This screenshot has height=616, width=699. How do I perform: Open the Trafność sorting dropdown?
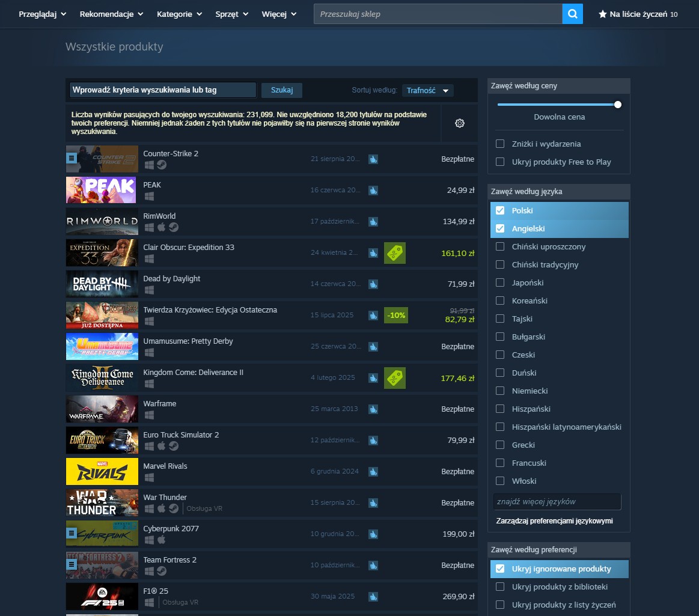click(x=427, y=90)
